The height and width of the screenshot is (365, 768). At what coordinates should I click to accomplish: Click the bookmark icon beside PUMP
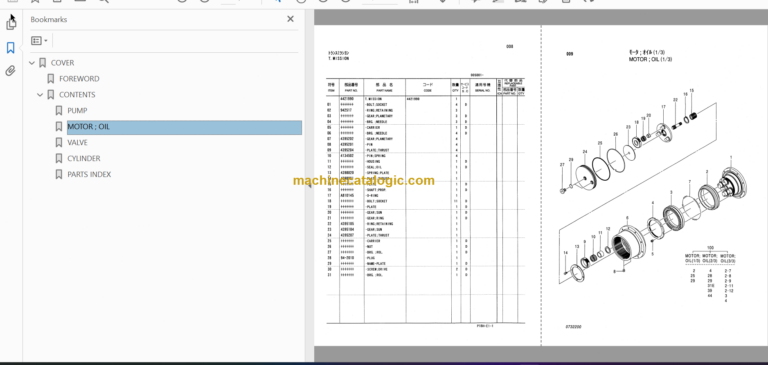(59, 111)
